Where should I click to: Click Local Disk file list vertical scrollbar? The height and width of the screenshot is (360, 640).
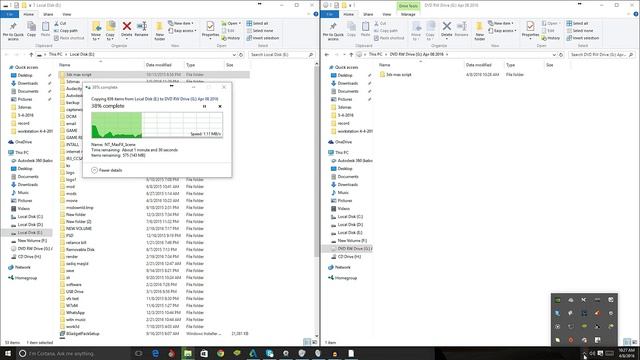317,163
